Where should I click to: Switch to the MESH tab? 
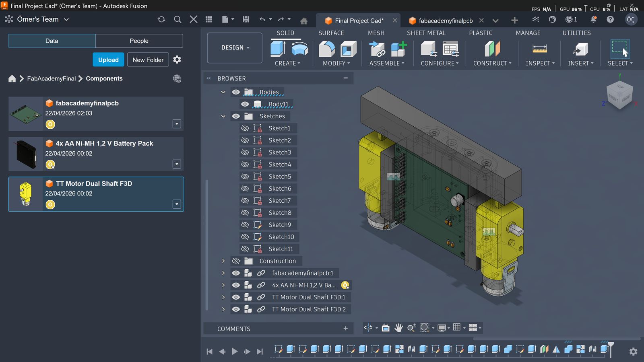[376, 33]
